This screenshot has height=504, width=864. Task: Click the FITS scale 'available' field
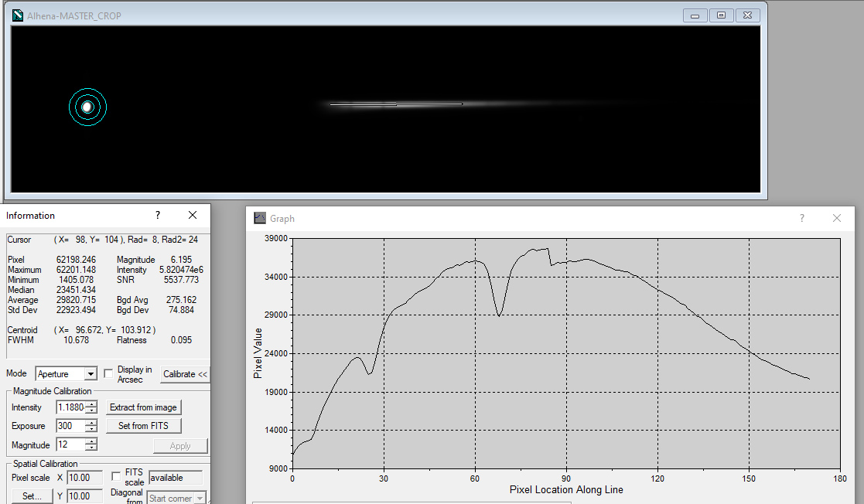click(x=176, y=478)
